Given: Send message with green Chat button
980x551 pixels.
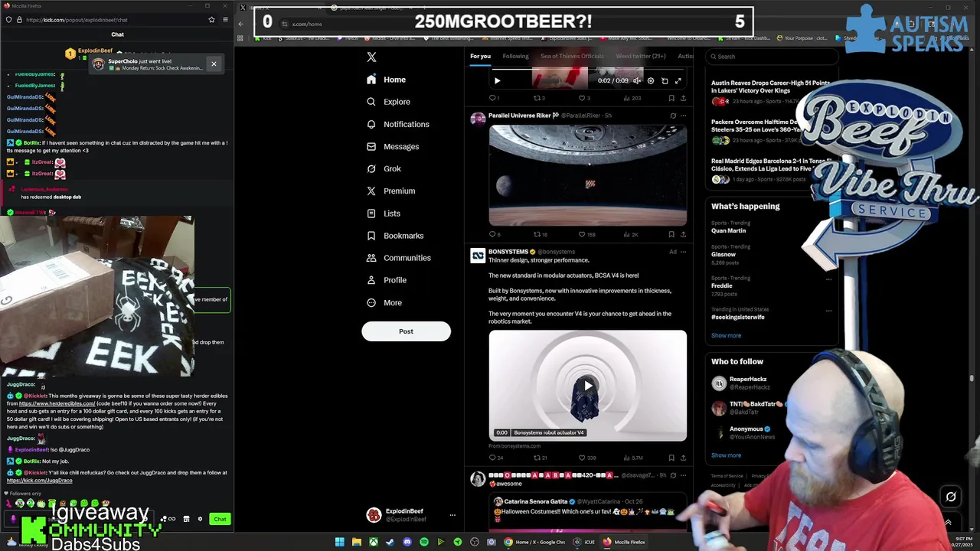Looking at the screenshot, I should (x=220, y=519).
